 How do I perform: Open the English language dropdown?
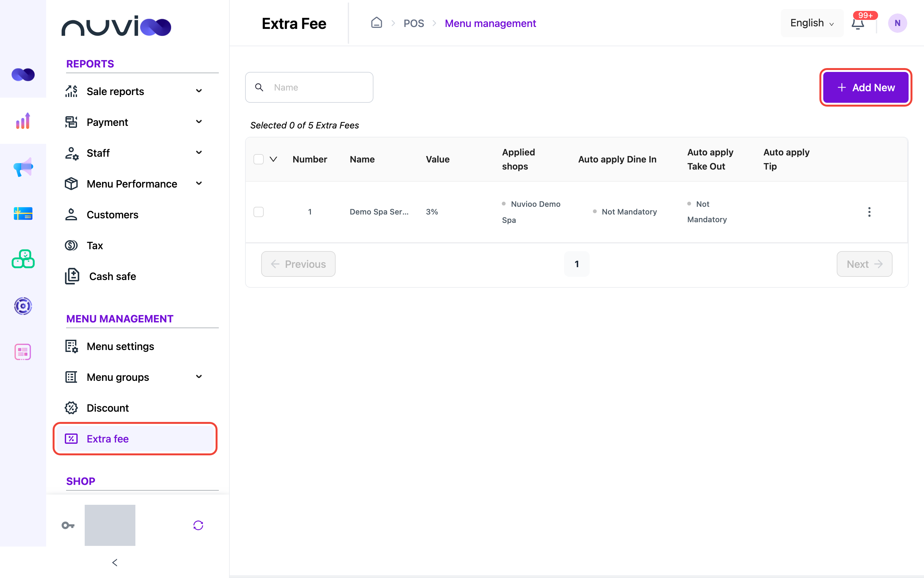pyautogui.click(x=812, y=23)
